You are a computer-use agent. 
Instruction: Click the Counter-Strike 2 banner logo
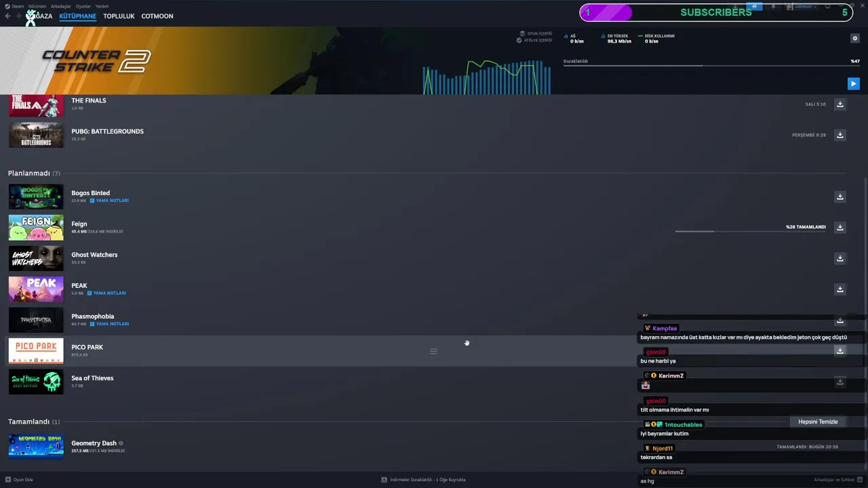(x=96, y=61)
